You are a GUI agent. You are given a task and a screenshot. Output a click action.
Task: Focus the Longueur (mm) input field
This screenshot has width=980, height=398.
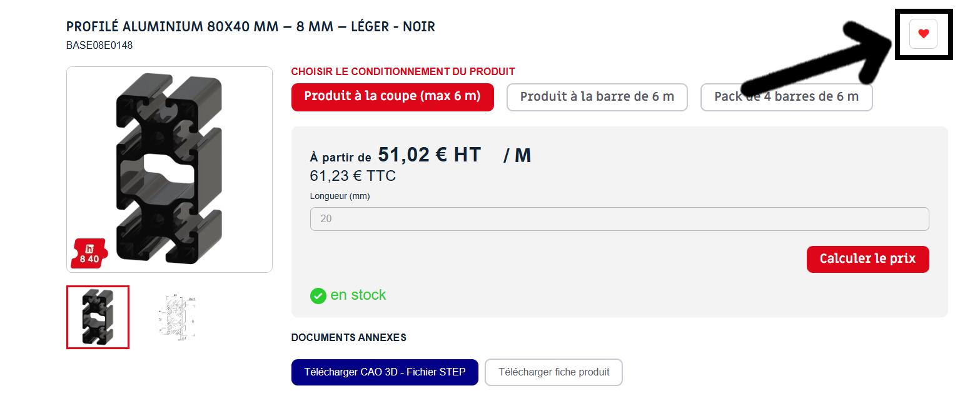pyautogui.click(x=619, y=219)
